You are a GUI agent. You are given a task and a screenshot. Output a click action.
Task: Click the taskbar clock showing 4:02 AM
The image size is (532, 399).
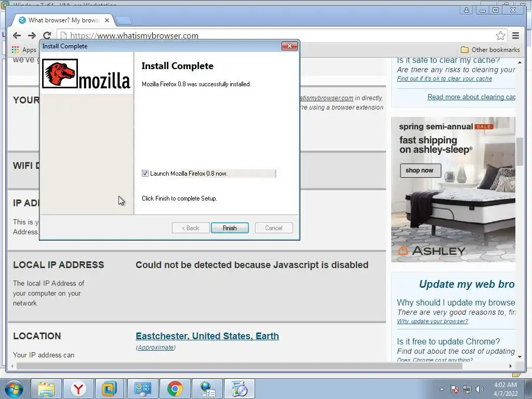(x=506, y=389)
